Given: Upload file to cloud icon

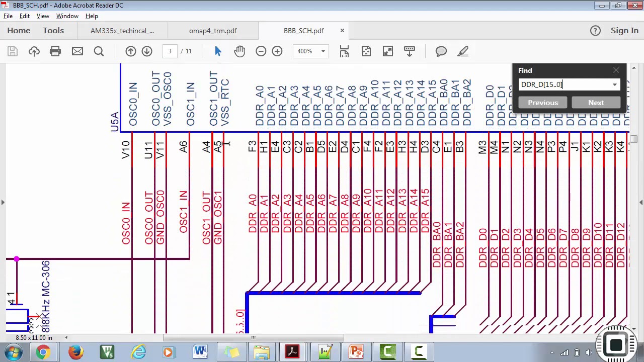Looking at the screenshot, I should 34,51.
